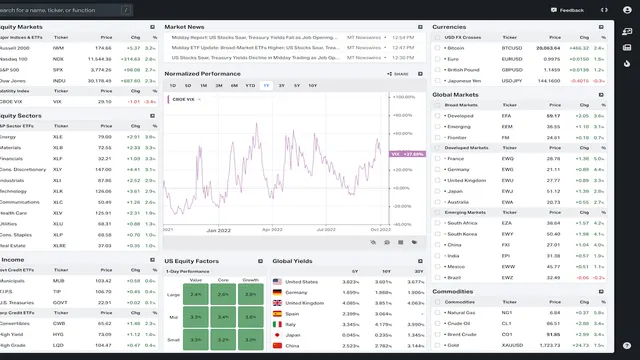Click the Large Value 2.4% factor cell
The image size is (640, 360).
coord(196,294)
